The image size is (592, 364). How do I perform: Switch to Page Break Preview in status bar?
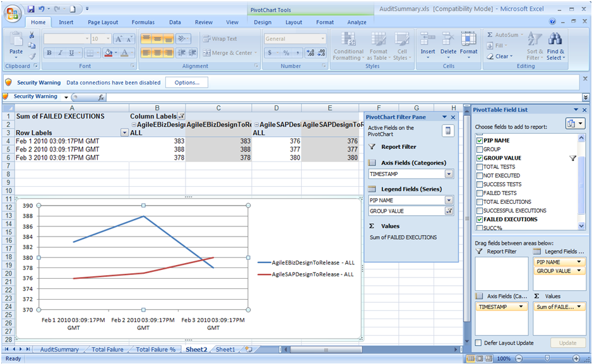(x=489, y=358)
